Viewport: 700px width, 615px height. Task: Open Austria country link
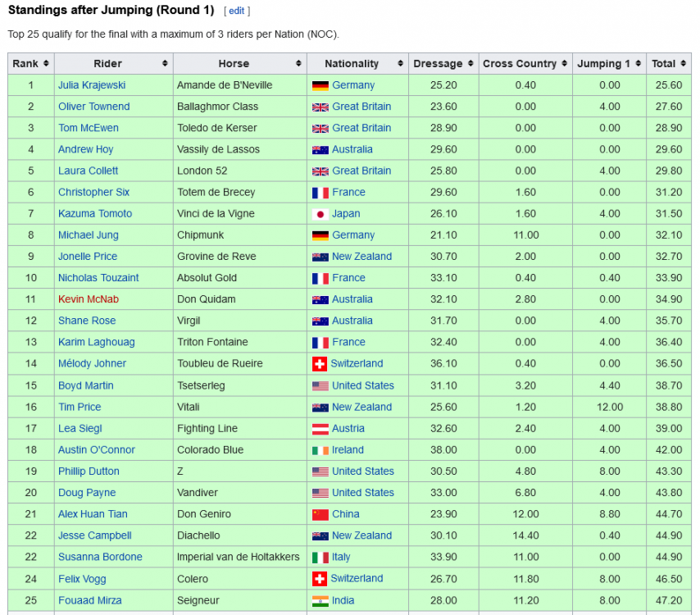348,428
